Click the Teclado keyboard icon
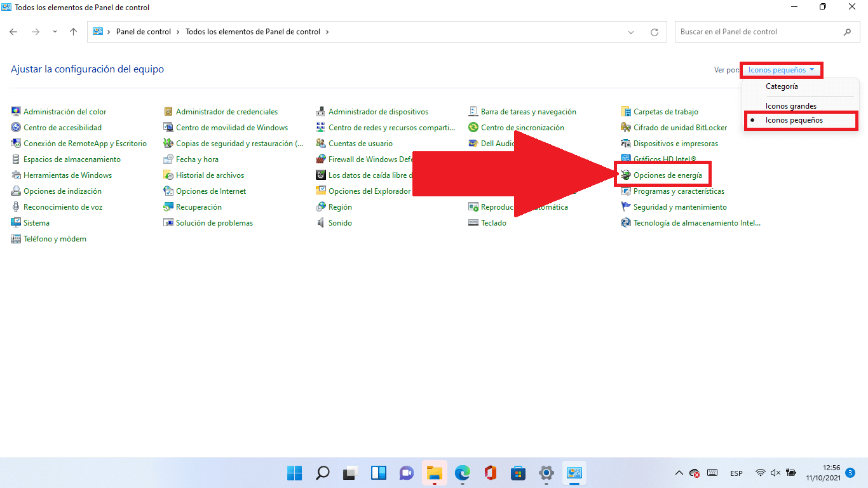This screenshot has width=868, height=488. [473, 223]
